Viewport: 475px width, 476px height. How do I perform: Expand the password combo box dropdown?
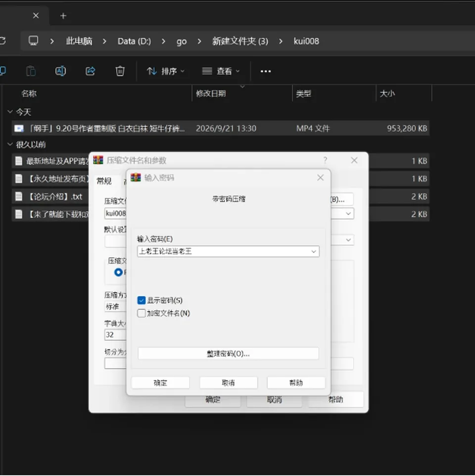pyautogui.click(x=314, y=251)
